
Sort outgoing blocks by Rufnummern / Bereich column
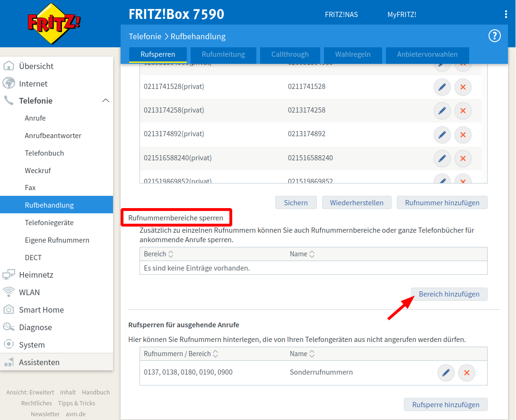(x=215, y=354)
